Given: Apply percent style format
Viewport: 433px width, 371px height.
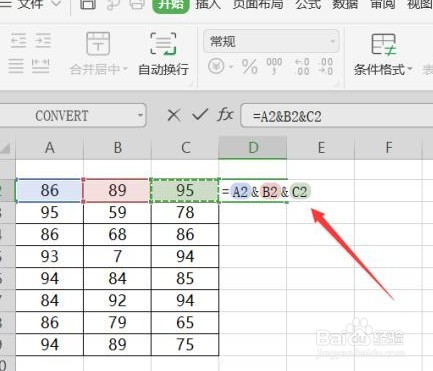Looking at the screenshot, I should click(x=249, y=66).
